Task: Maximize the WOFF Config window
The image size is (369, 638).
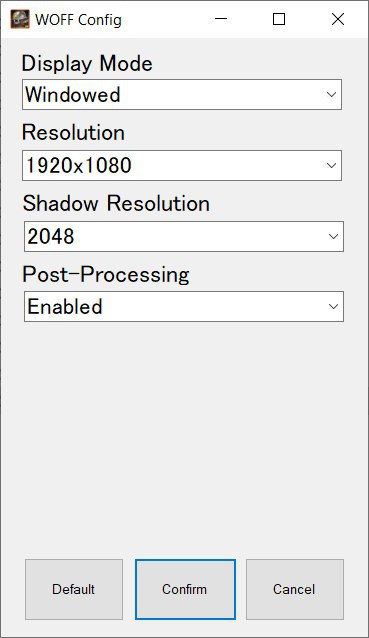Action: 279,19
